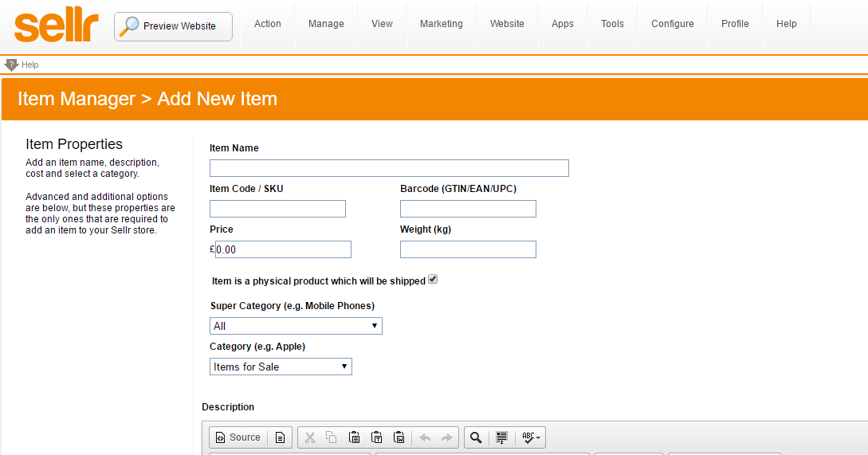
Task: Expand the Super Category dropdown
Action: pos(296,326)
